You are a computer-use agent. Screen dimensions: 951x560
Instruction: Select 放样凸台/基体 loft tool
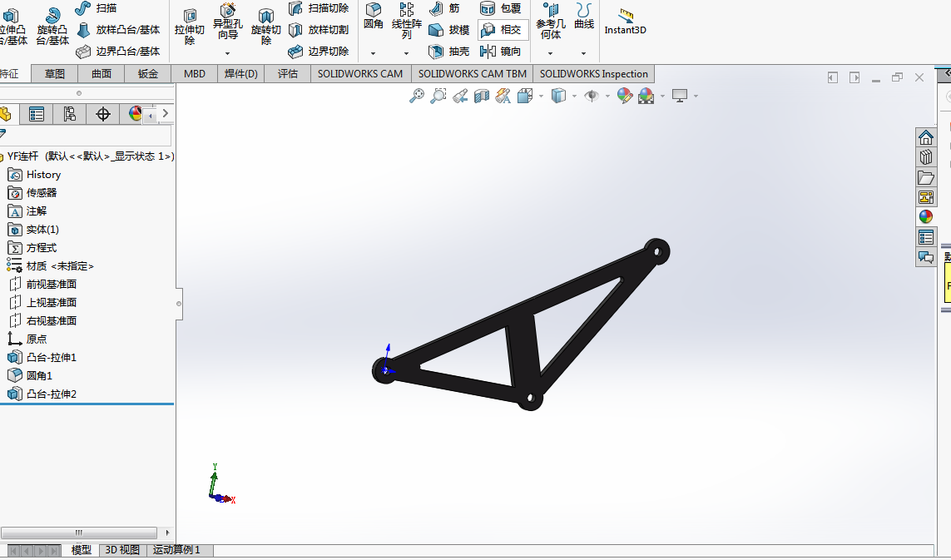click(118, 30)
